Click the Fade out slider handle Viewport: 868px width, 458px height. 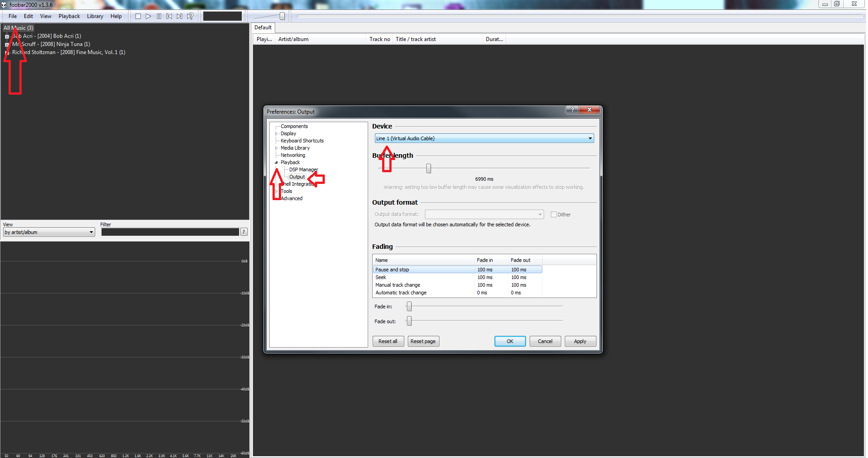[409, 321]
